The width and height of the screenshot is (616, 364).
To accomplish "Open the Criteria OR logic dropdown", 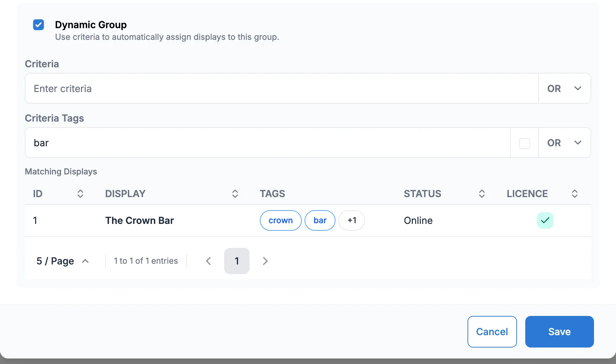I will [x=564, y=88].
